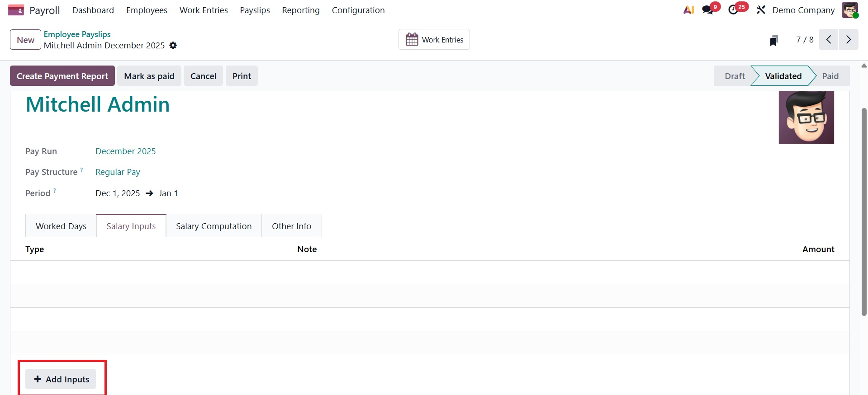Click the New button
The height and width of the screenshot is (395, 868).
(25, 40)
